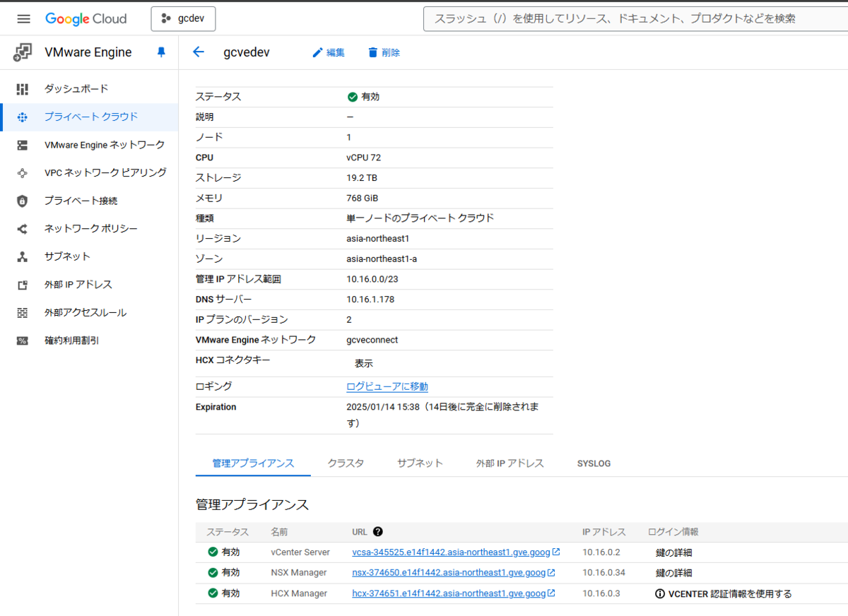Switch to the クラスタ tab

point(346,463)
